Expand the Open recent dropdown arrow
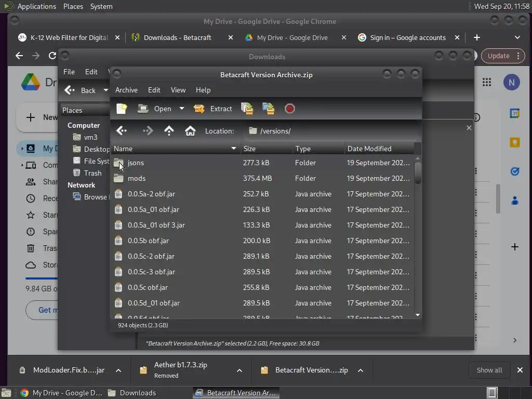The width and height of the screenshot is (532, 399). [x=182, y=109]
